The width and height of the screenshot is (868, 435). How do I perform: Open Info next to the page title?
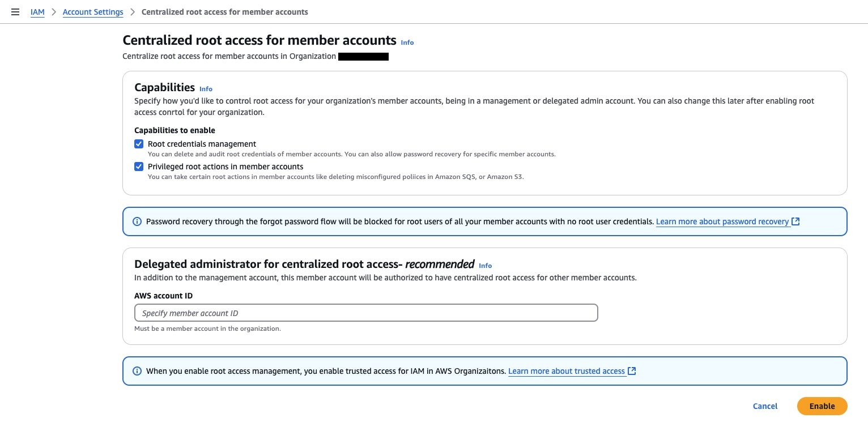(407, 42)
